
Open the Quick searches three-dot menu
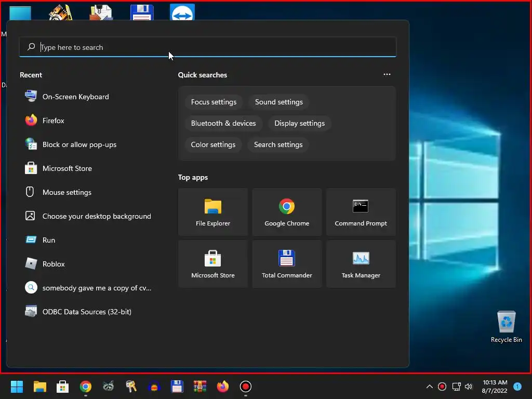[387, 74]
